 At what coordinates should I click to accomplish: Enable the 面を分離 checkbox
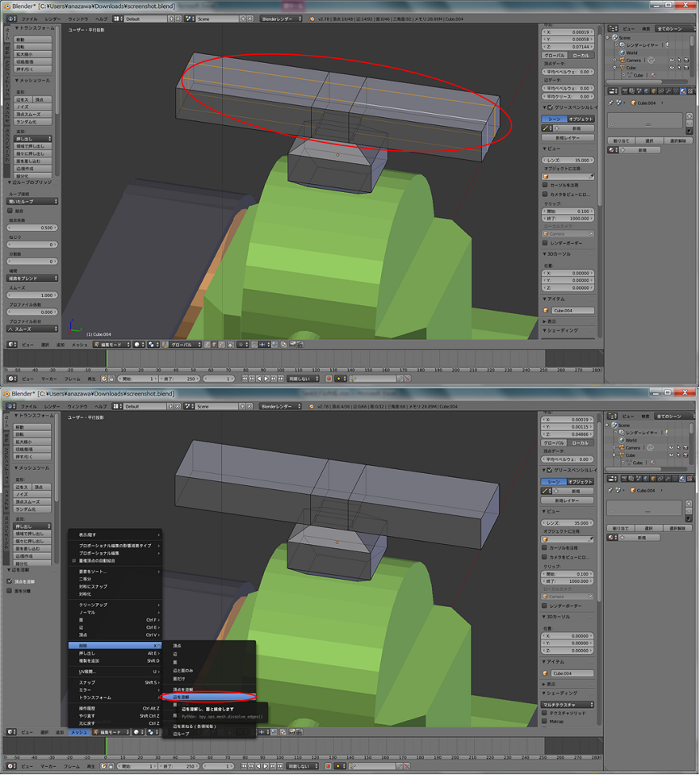click(10, 590)
